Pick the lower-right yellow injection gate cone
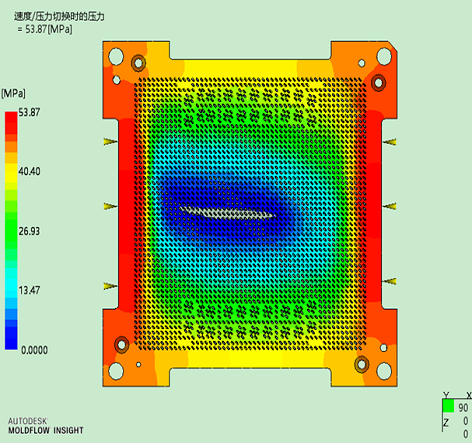 (x=389, y=282)
